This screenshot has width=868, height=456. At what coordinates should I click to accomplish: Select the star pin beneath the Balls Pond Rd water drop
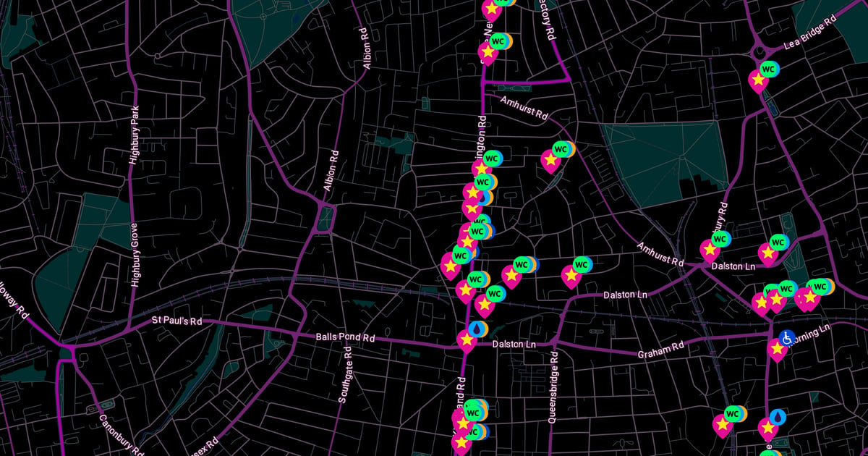(467, 341)
